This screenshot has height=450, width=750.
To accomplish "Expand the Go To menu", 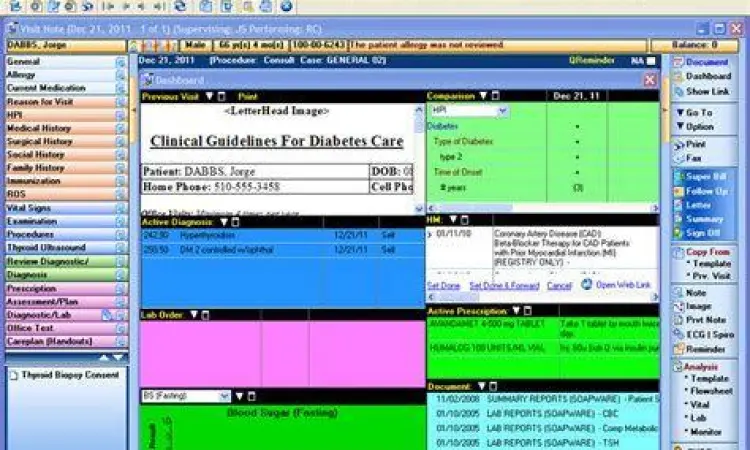I will click(695, 113).
